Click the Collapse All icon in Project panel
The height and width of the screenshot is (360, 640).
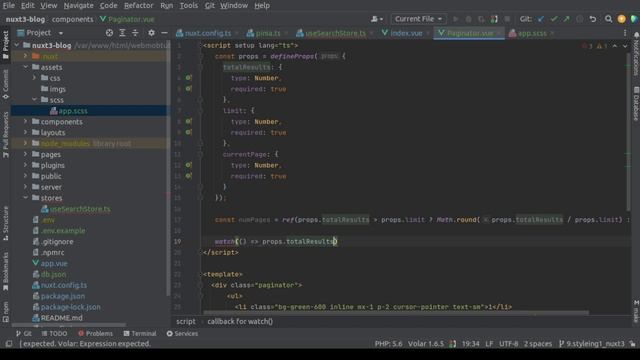click(135, 33)
